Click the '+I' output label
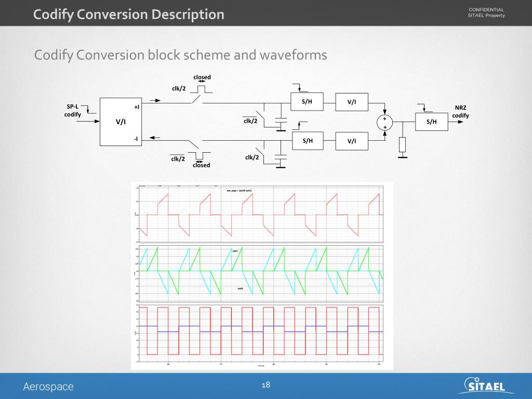 coord(137,107)
